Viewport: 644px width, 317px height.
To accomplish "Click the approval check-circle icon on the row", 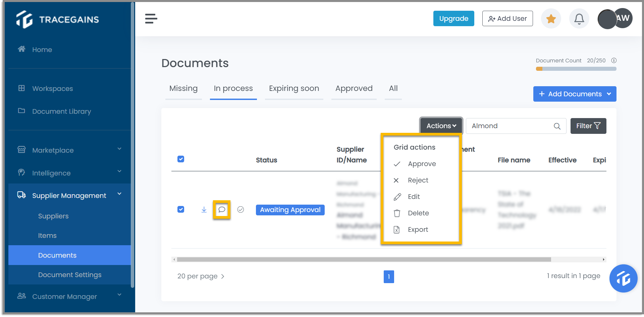I will tap(240, 210).
